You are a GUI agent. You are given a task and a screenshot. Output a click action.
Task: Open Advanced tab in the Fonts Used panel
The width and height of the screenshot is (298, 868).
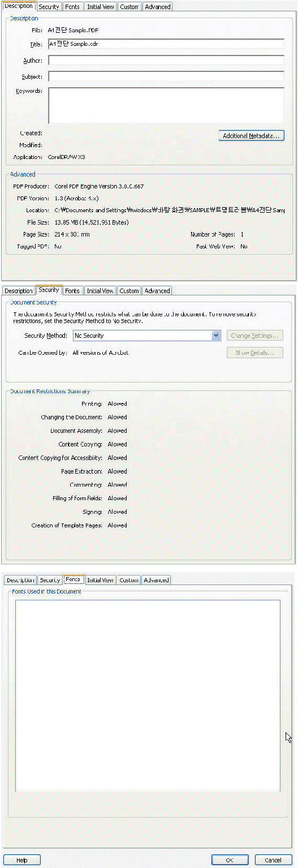(x=156, y=580)
